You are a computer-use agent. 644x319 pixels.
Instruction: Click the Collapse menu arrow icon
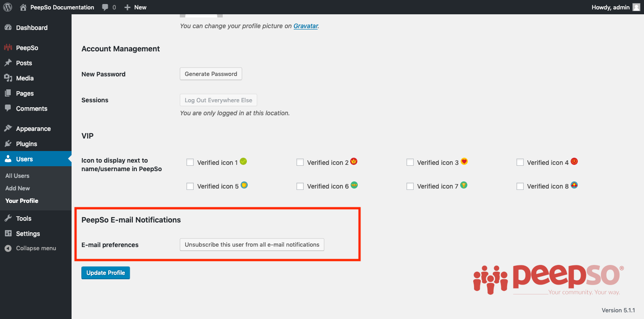pyautogui.click(x=8, y=248)
